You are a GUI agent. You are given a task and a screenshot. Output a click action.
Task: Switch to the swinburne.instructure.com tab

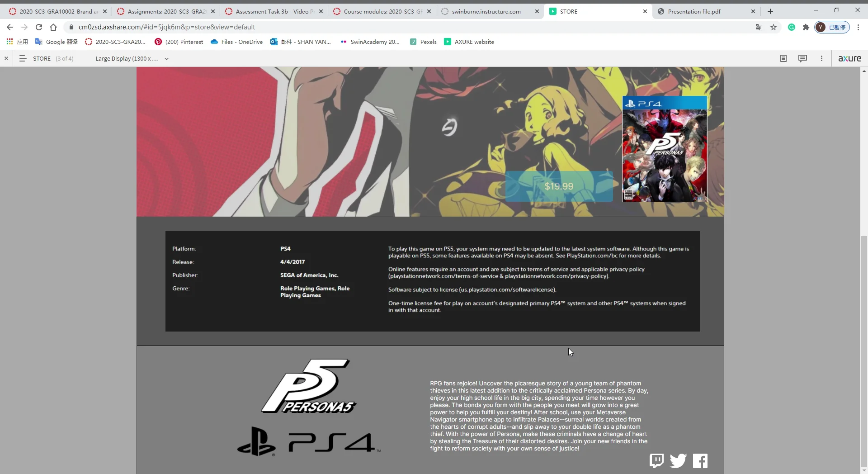491,11
